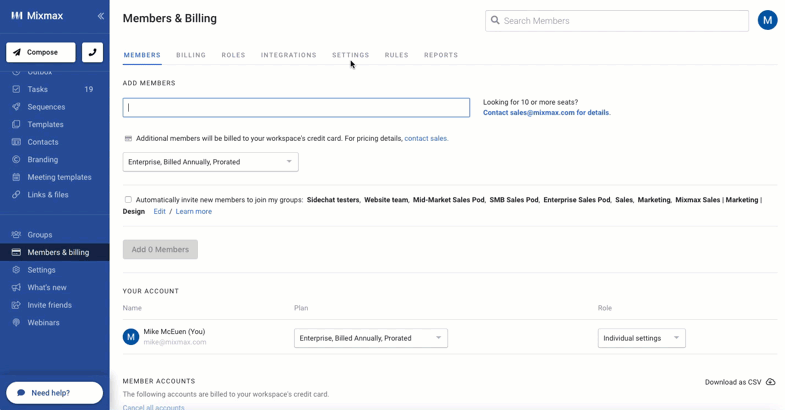Open Mike McEuen's plan dropdown
785x410 pixels.
pos(370,338)
